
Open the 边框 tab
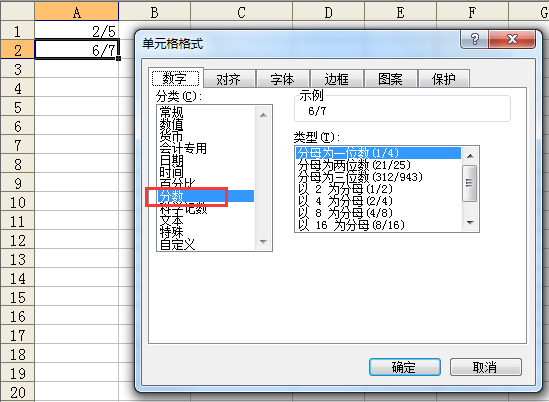point(337,79)
